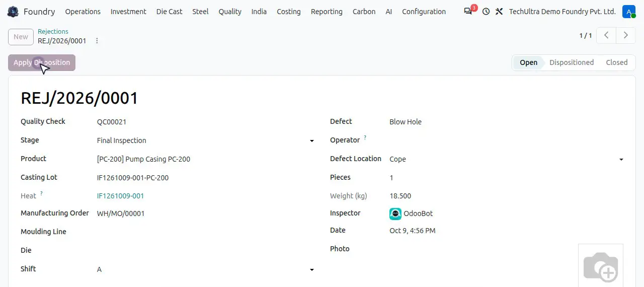This screenshot has width=644, height=287.
Task: Open the Operations menu
Action: coord(83,12)
